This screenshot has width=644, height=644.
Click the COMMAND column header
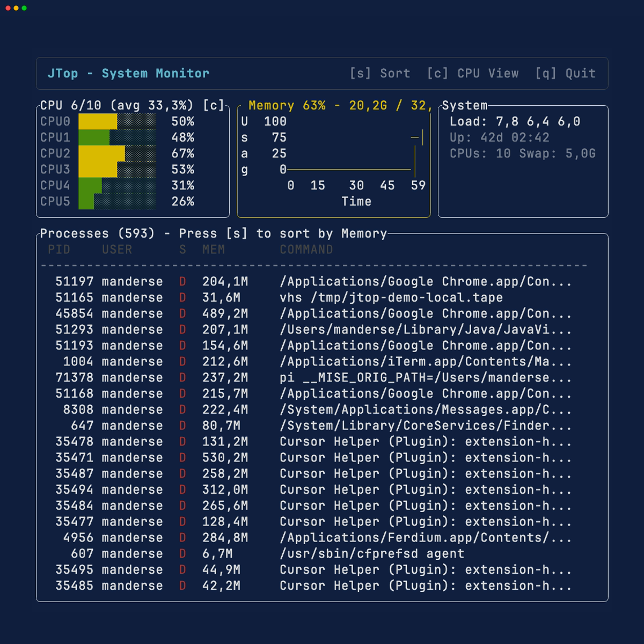[x=306, y=250]
